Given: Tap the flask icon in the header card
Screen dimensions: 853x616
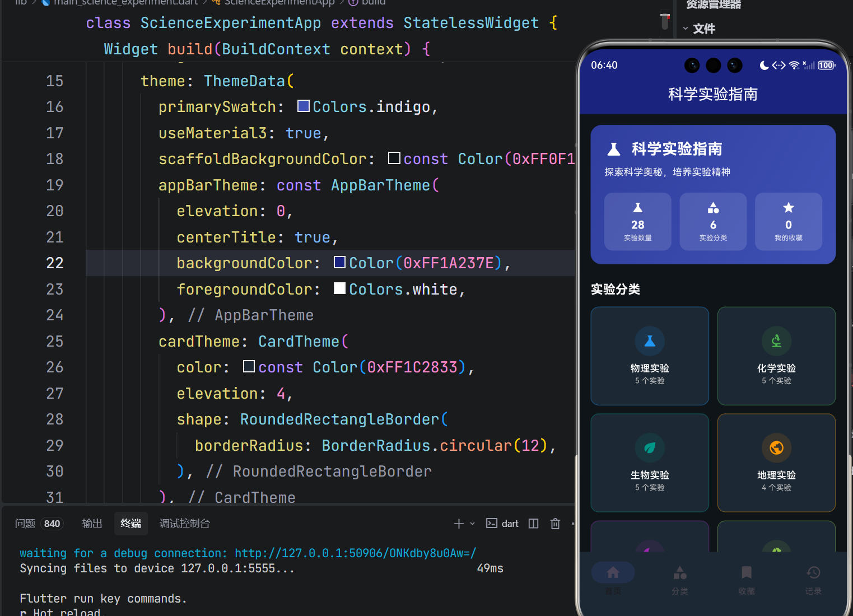Looking at the screenshot, I should coord(614,149).
